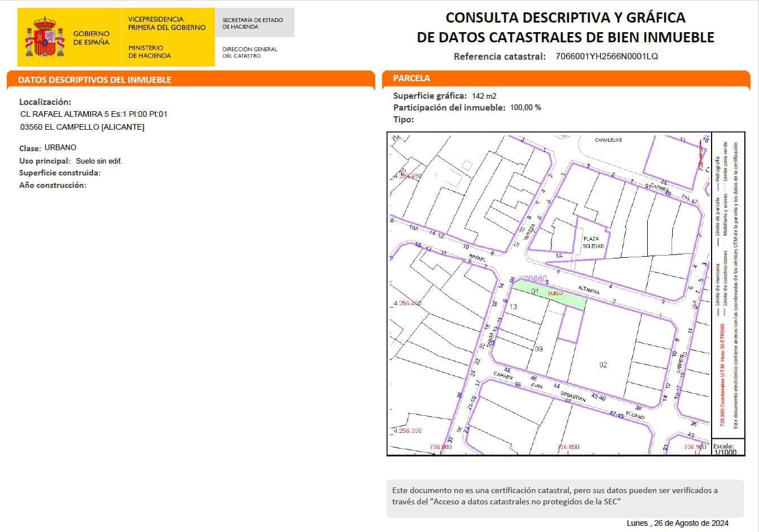This screenshot has width=759, height=532.
Task: Expand the PARCELA section header
Action: click(412, 78)
